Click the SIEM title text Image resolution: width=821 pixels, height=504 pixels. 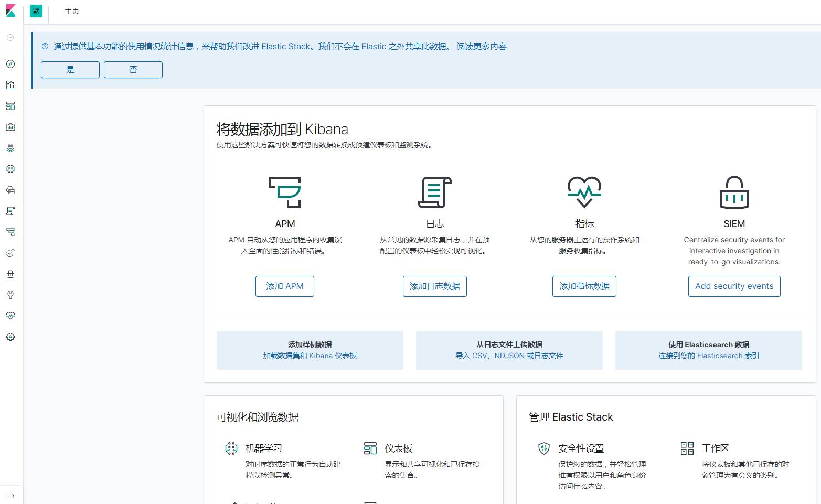click(734, 224)
